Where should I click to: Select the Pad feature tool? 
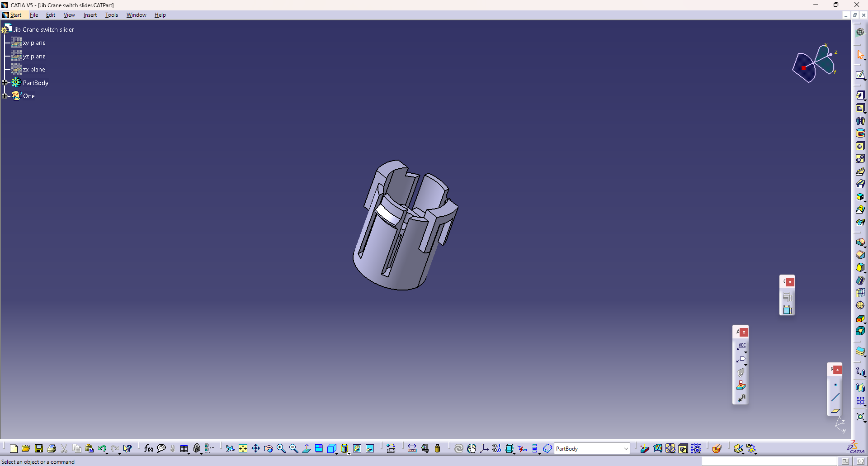[x=860, y=95]
